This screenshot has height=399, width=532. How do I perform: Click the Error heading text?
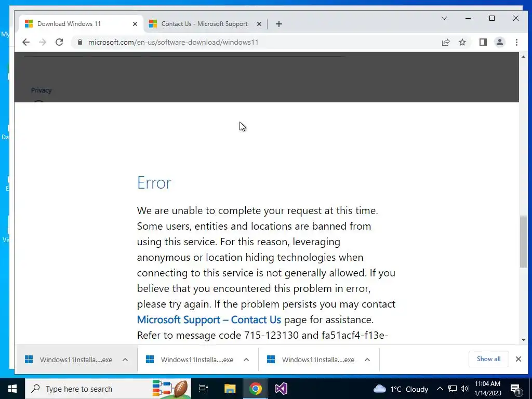click(154, 183)
